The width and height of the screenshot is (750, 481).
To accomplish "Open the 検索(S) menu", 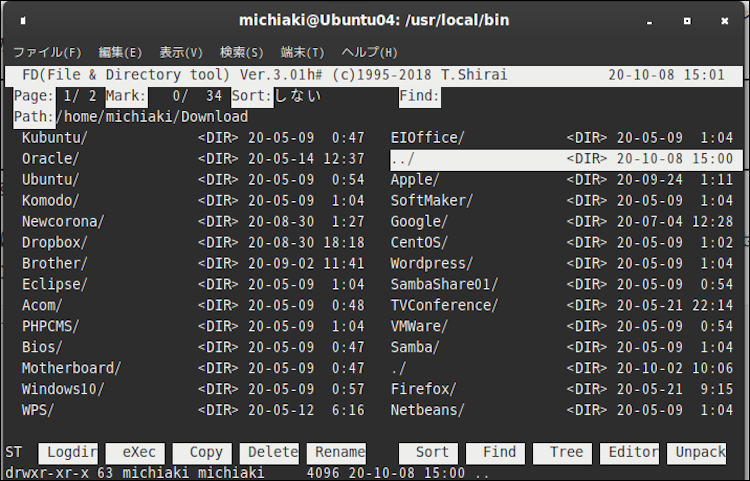I will pyautogui.click(x=242, y=52).
